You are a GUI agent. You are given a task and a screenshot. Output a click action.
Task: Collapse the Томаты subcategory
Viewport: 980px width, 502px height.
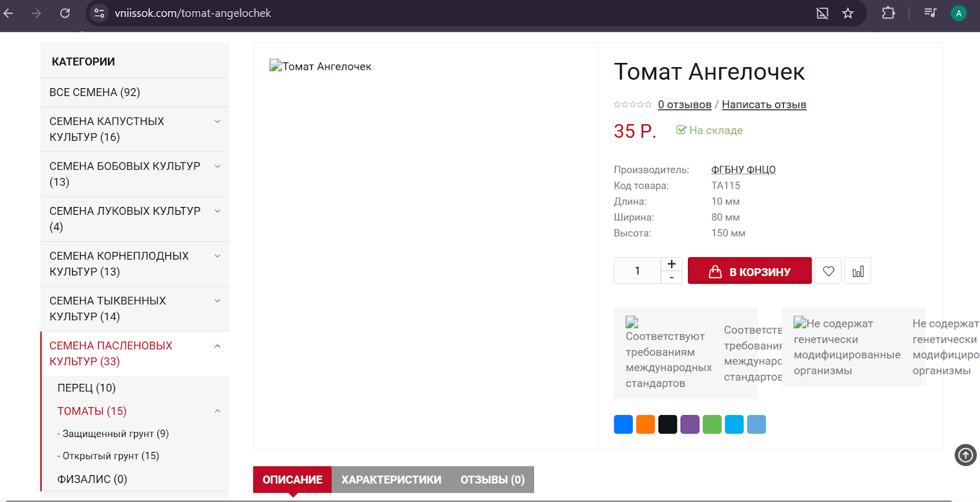pos(217,411)
